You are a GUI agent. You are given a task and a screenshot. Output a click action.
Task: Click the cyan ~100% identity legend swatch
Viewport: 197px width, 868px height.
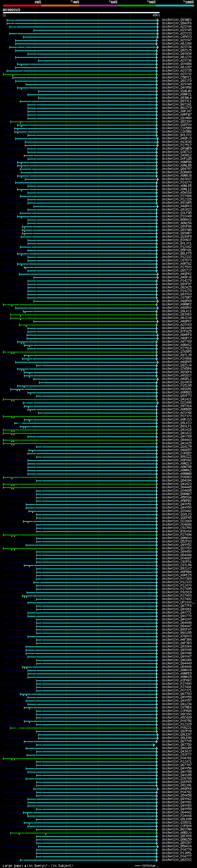[x=175, y=6]
